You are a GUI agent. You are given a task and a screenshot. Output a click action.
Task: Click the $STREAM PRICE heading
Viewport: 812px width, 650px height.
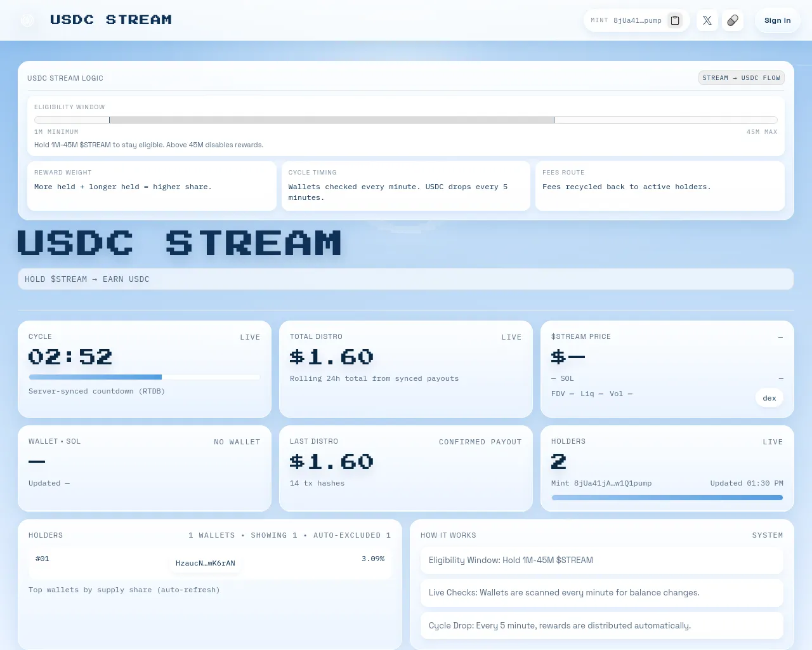click(x=581, y=337)
